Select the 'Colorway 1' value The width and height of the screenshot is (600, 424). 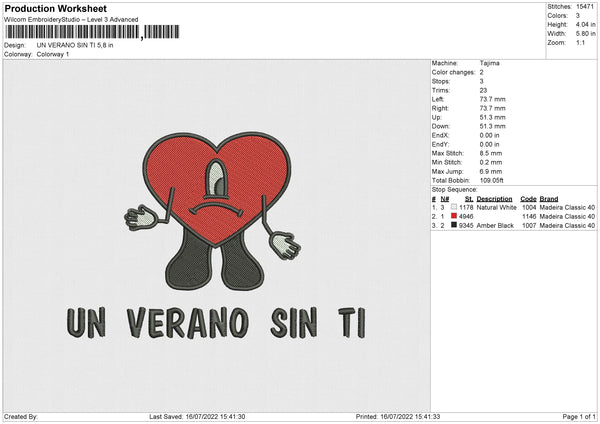(x=53, y=54)
